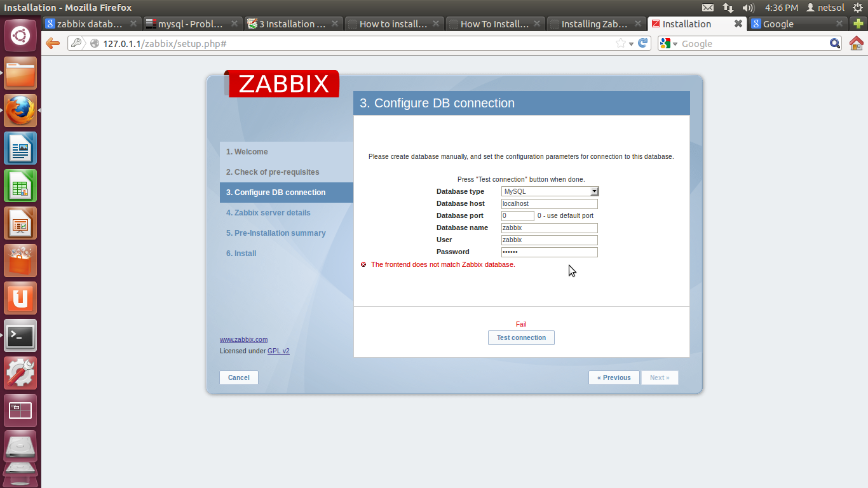Open the URL history dropdown arrow

tap(631, 44)
